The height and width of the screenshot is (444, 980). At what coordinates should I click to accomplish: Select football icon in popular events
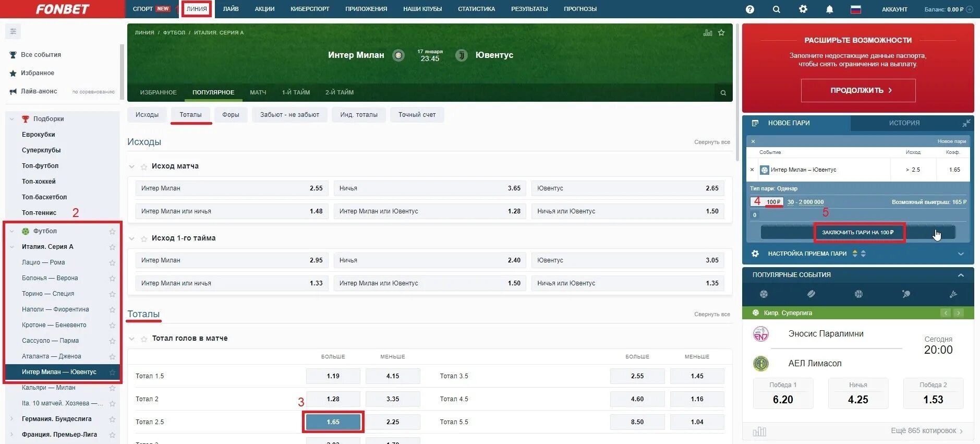[x=764, y=294]
